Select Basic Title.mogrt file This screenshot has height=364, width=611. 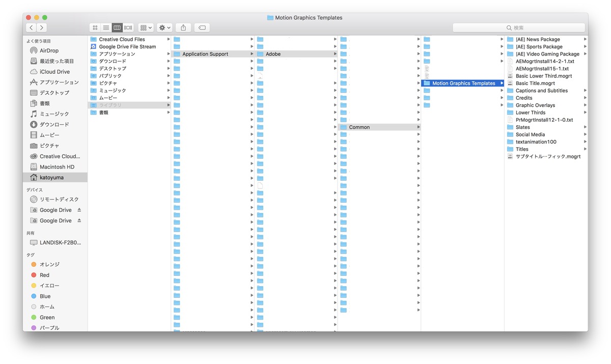[535, 83]
